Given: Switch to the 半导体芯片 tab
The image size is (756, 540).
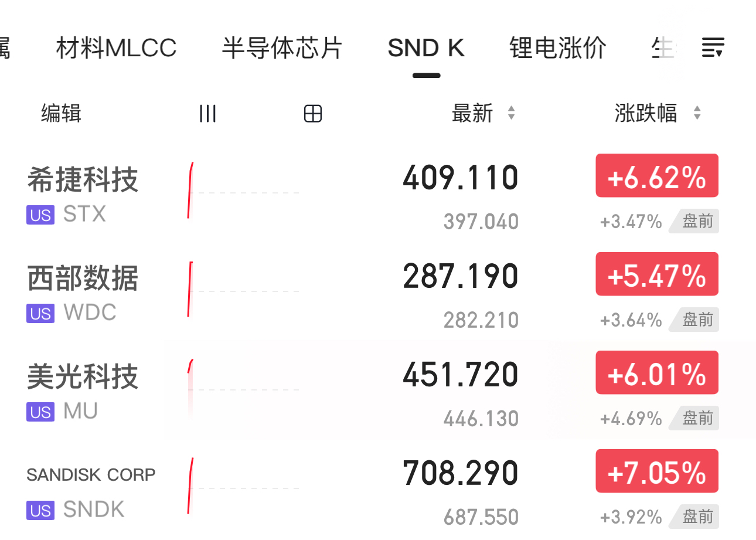Looking at the screenshot, I should click(x=282, y=48).
